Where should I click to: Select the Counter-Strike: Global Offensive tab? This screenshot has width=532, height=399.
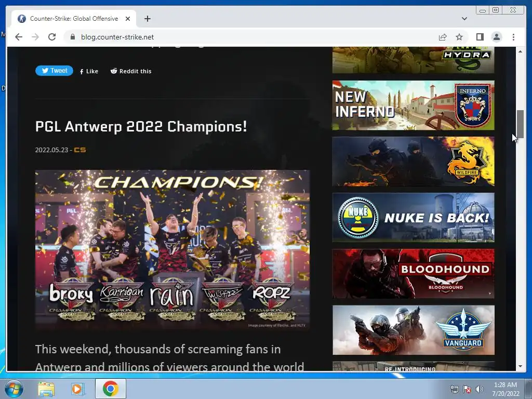74,19
